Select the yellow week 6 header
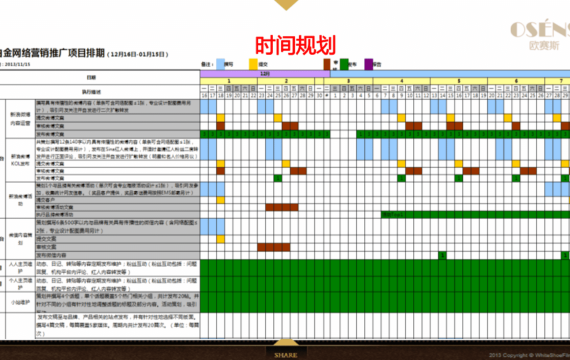 [516, 81]
